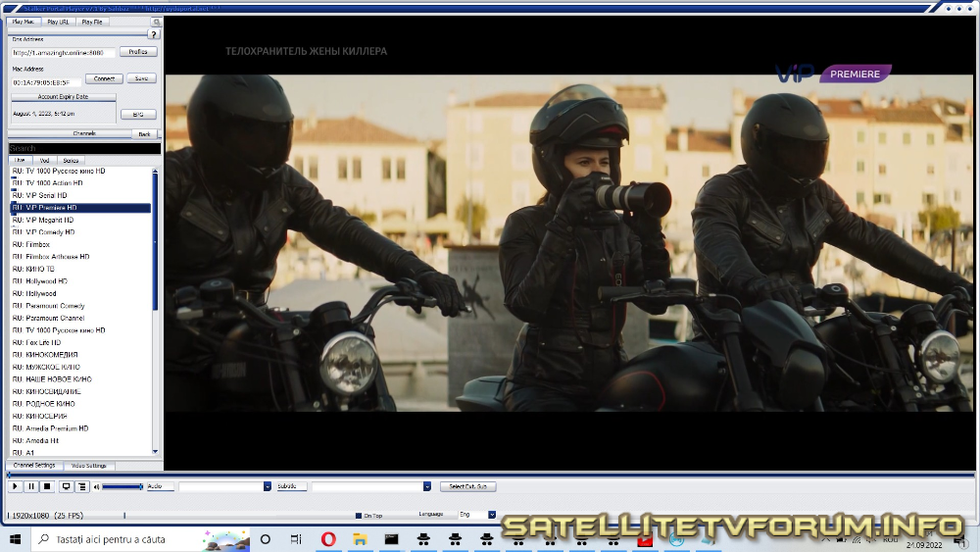Open help with the question mark button
Viewport: 980px width, 552px height.
tap(154, 34)
